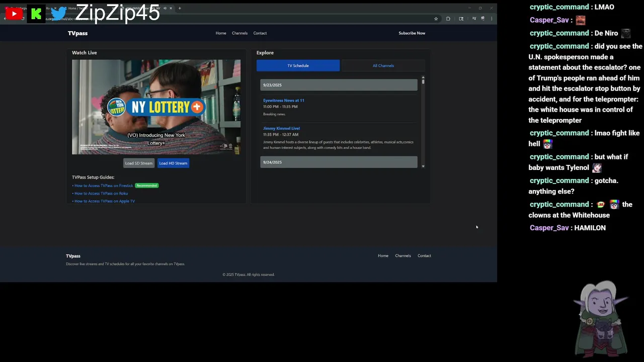Open Contact in the top navigation
Image resolution: width=644 pixels, height=362 pixels.
pos(260,33)
